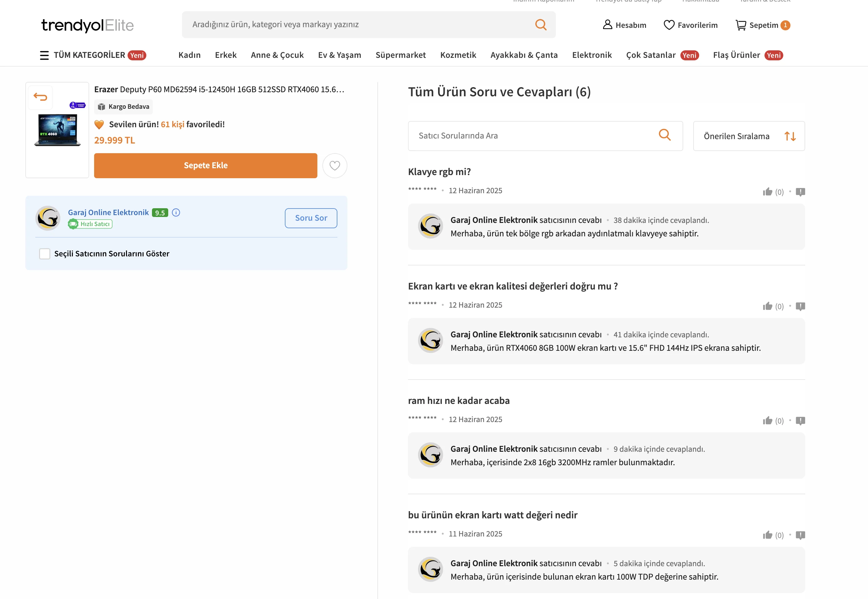Click the main search magnifier icon
Screen dimensions: 868x599
coord(540,25)
